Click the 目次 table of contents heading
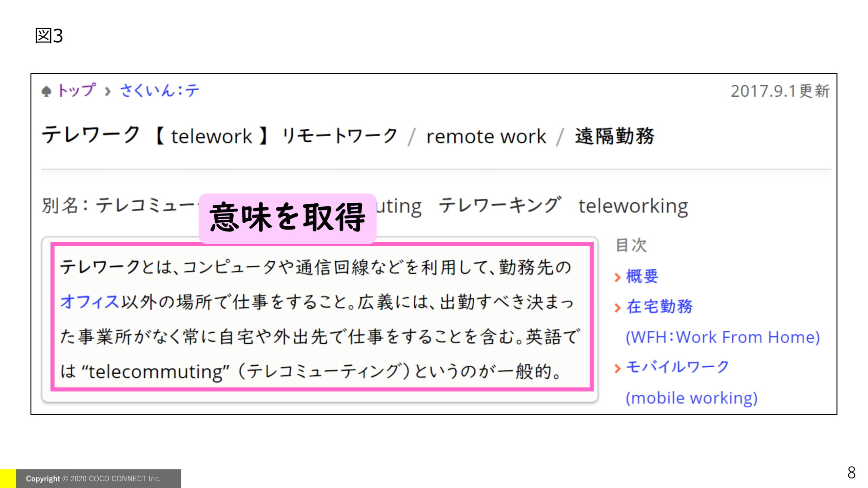 coord(631,245)
